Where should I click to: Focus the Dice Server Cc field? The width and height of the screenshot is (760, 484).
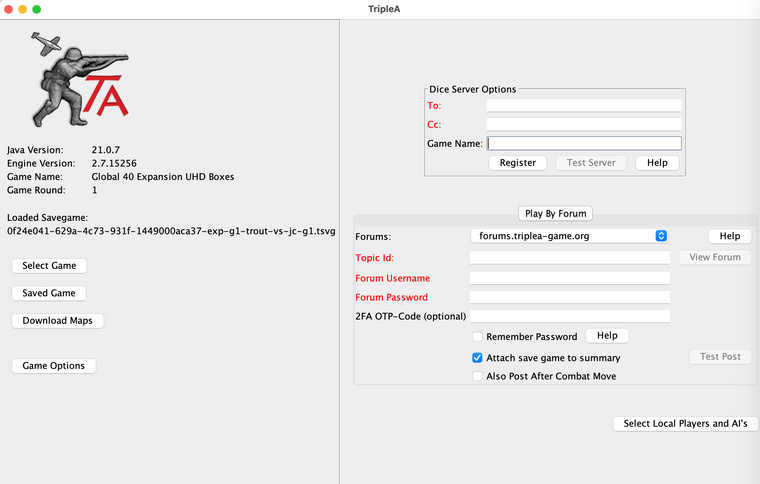584,125
